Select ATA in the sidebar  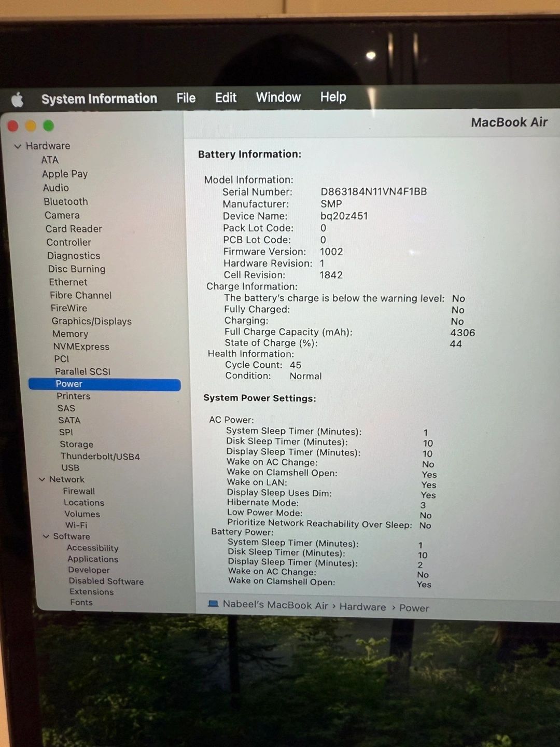point(50,160)
